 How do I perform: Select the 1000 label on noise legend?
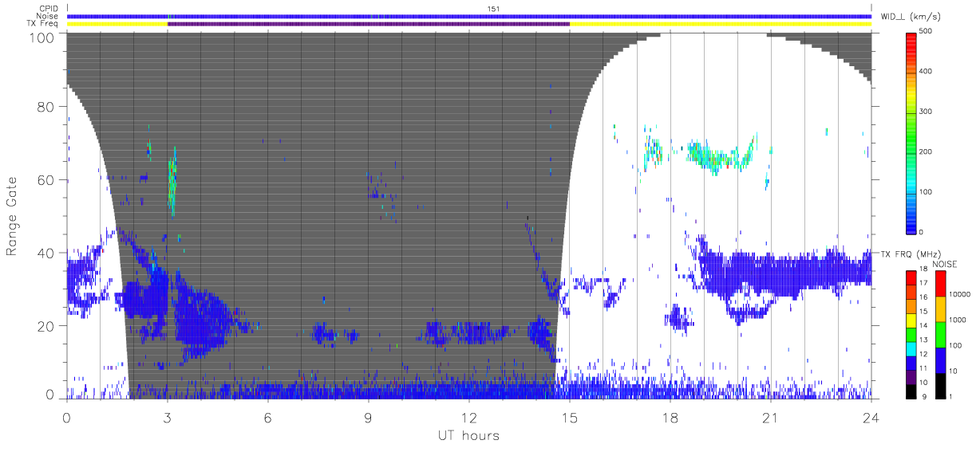[x=958, y=319]
